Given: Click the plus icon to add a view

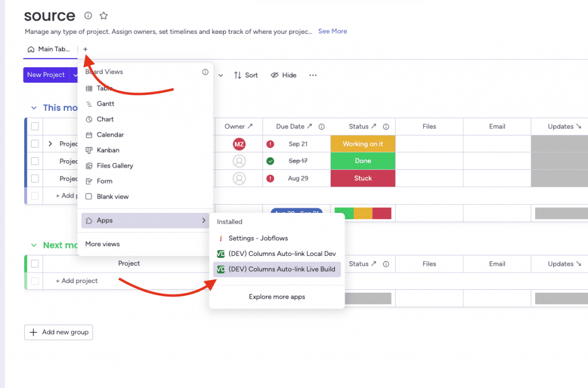Looking at the screenshot, I should tap(85, 49).
